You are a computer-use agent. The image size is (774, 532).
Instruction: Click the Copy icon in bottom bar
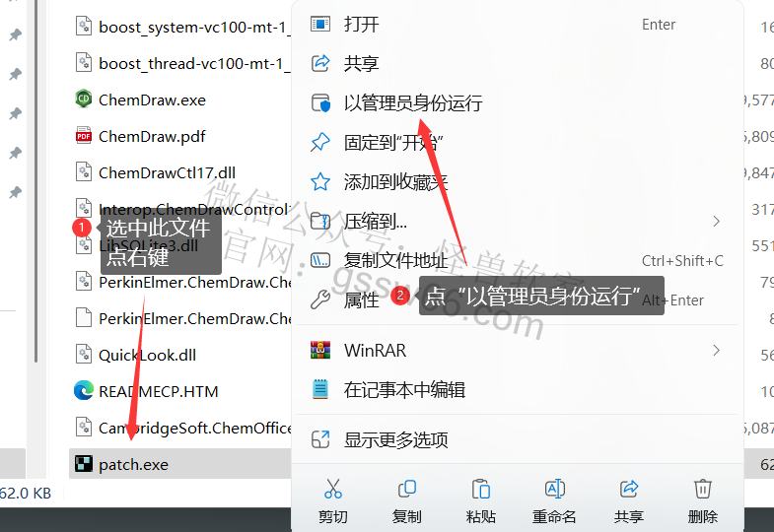point(407,489)
